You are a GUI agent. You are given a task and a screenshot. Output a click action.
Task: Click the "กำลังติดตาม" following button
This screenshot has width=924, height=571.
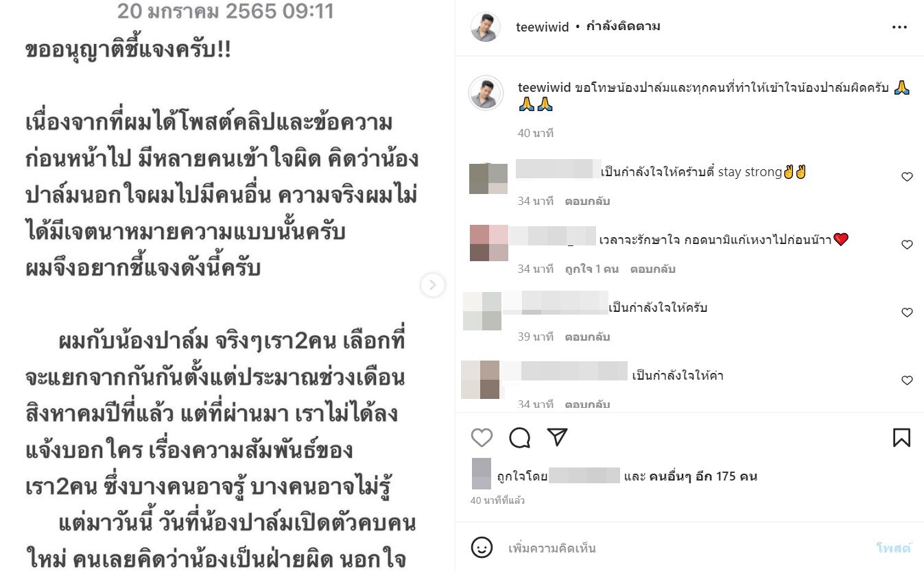[624, 27]
